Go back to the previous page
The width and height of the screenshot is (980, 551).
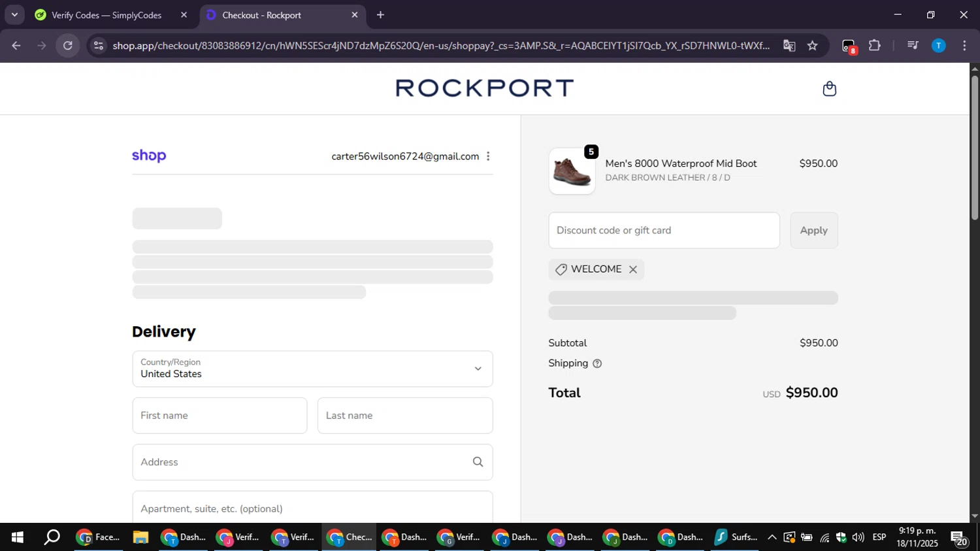(16, 46)
